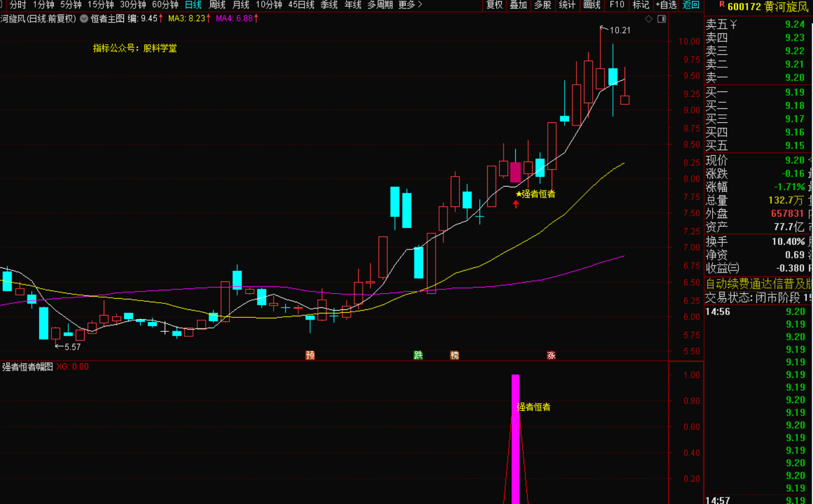Click the diamond icon above the chart
The image size is (813, 504).
click(x=649, y=19)
